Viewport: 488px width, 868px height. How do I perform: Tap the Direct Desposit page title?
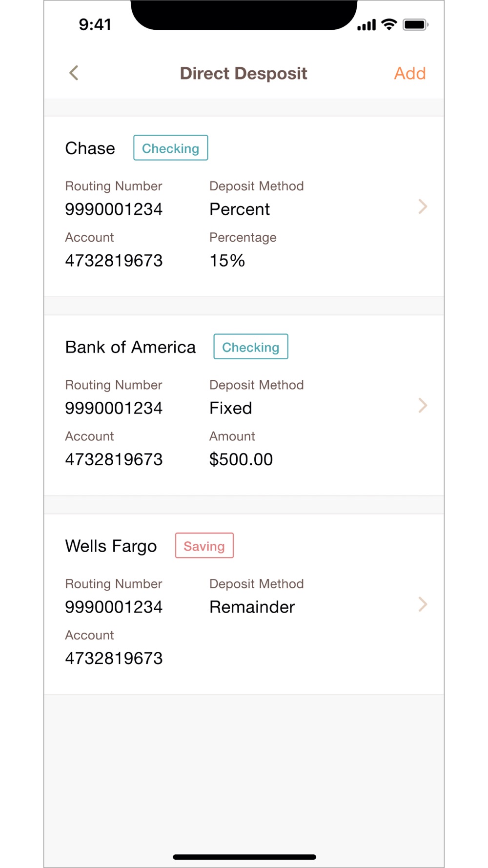(x=244, y=73)
